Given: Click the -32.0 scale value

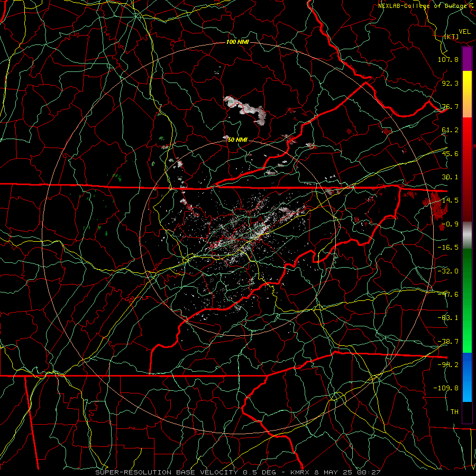Looking at the screenshot, I should 448,271.
